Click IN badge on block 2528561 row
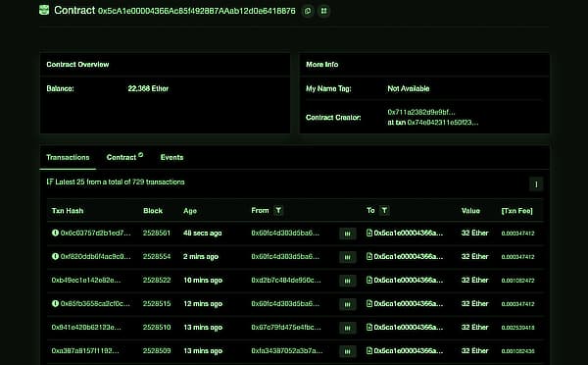Screen dimensions: 588x365 click(348, 234)
